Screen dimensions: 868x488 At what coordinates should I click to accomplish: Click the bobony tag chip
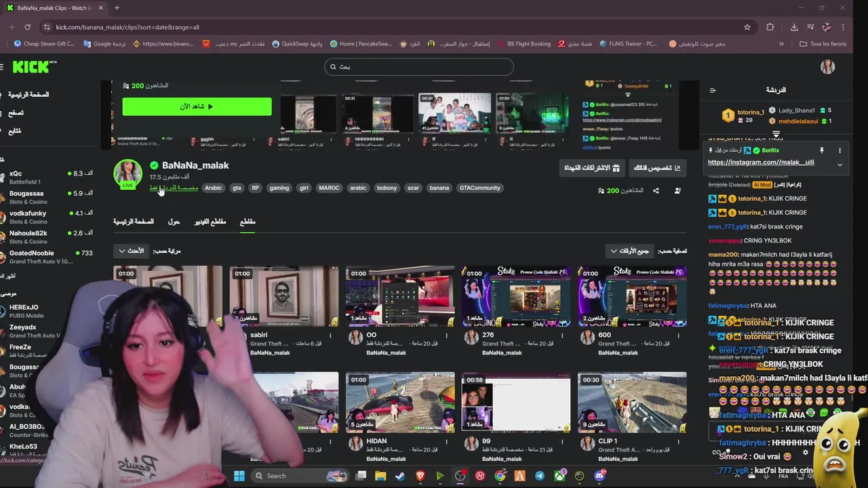tap(387, 188)
